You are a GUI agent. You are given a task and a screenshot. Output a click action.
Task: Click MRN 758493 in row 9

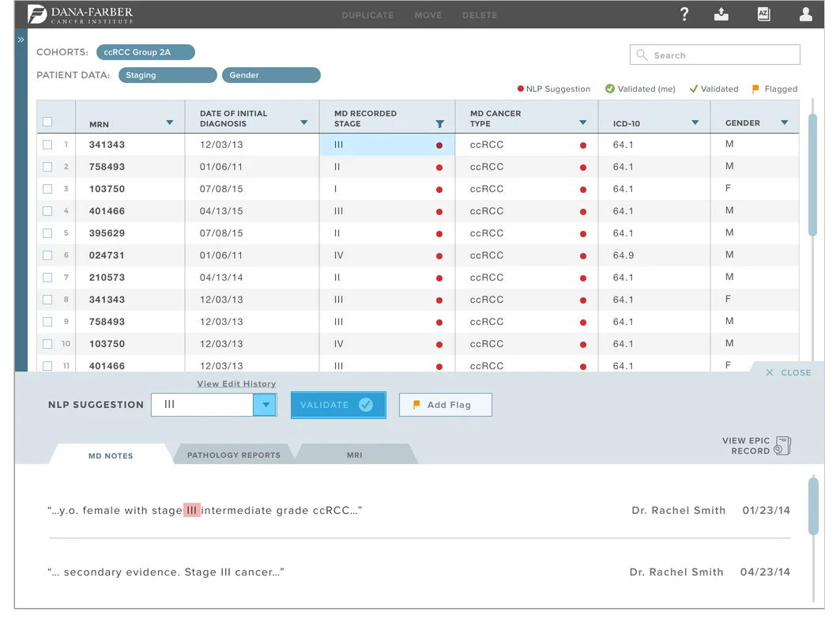click(107, 322)
